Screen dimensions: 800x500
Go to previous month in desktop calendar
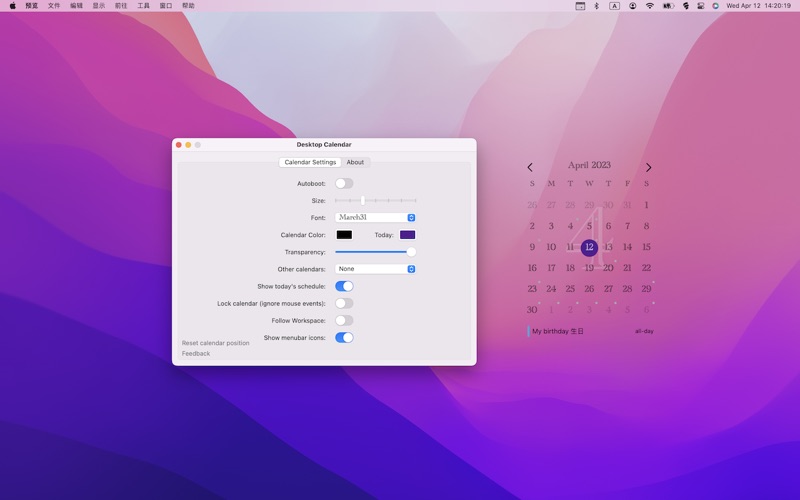[x=530, y=167]
